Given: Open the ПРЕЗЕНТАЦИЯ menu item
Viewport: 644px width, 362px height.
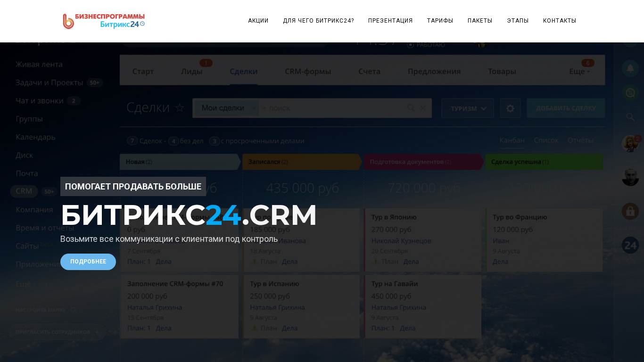Looking at the screenshot, I should (390, 21).
